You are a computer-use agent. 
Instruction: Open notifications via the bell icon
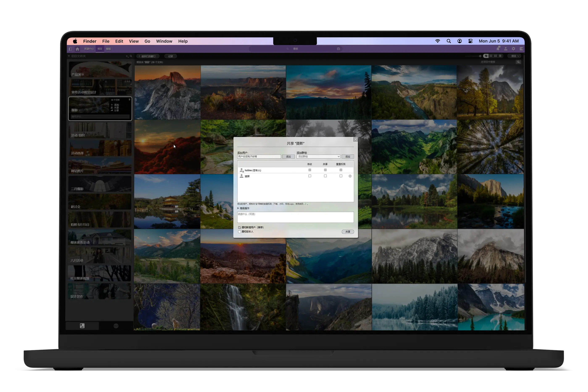tap(498, 49)
